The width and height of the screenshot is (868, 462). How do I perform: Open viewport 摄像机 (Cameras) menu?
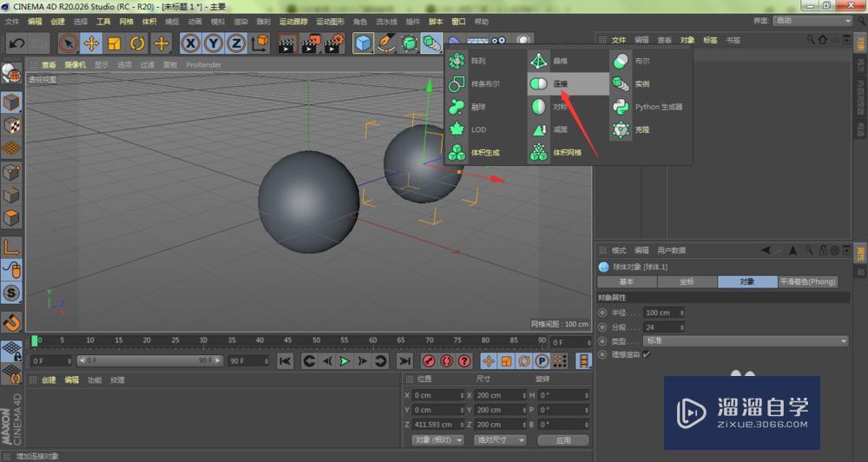pos(76,64)
